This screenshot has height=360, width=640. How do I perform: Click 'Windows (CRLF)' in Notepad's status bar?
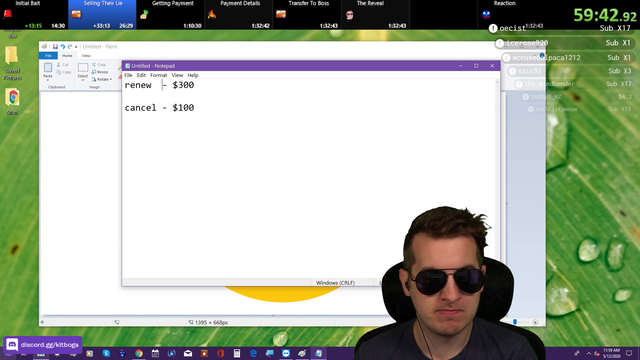(335, 282)
